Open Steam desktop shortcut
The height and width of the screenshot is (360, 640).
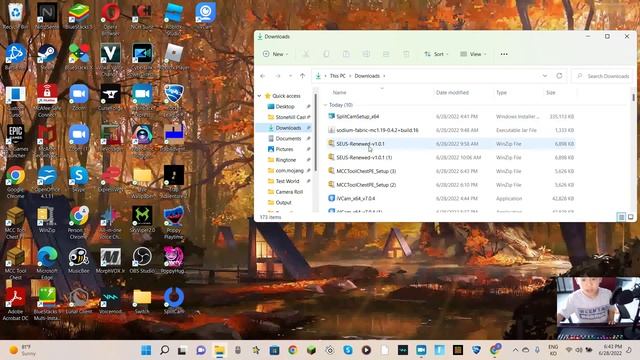pyautogui.click(x=47, y=57)
